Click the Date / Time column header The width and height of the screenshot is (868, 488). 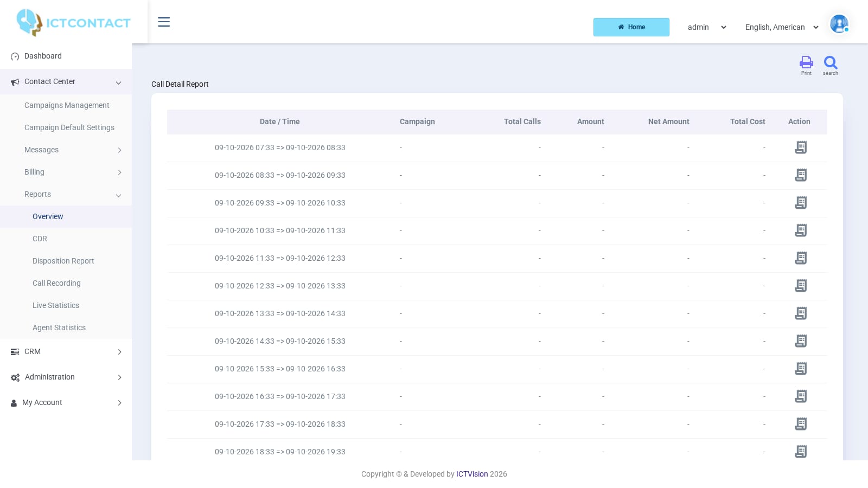(280, 121)
